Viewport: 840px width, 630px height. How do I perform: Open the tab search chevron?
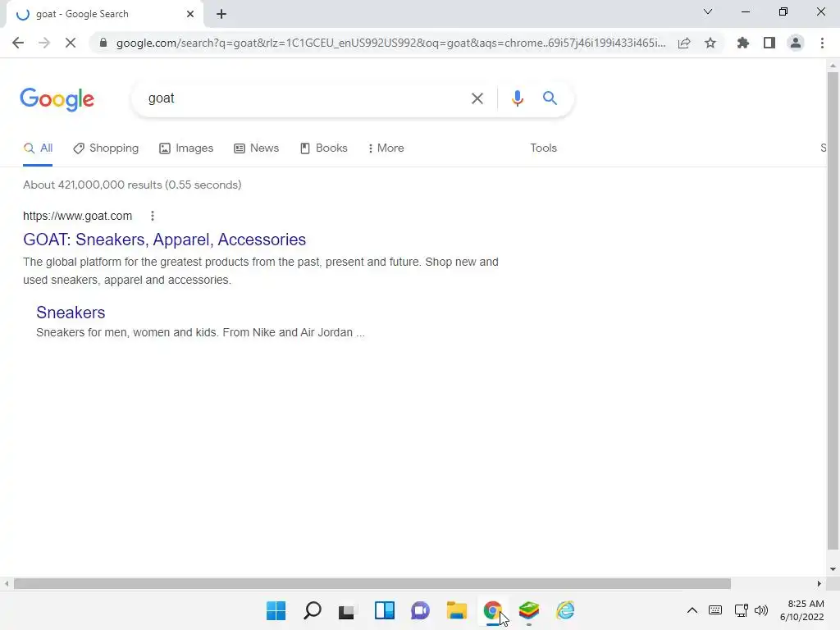coord(708,11)
